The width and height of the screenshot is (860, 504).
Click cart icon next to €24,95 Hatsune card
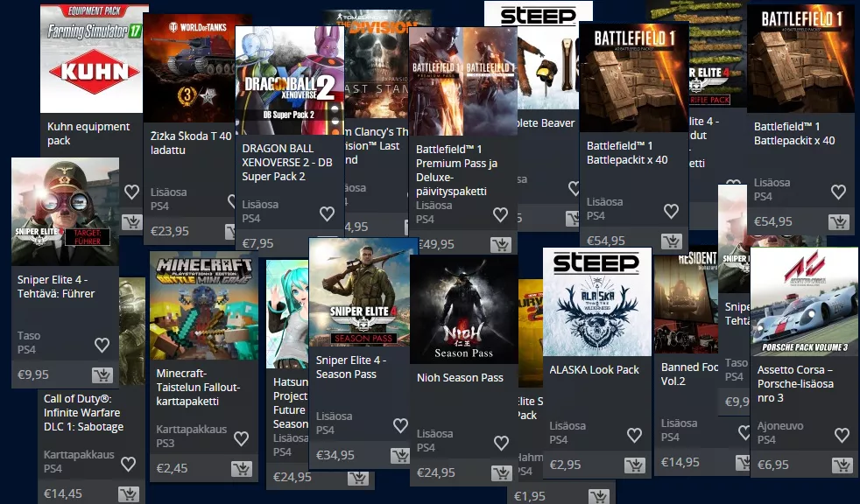(358, 479)
